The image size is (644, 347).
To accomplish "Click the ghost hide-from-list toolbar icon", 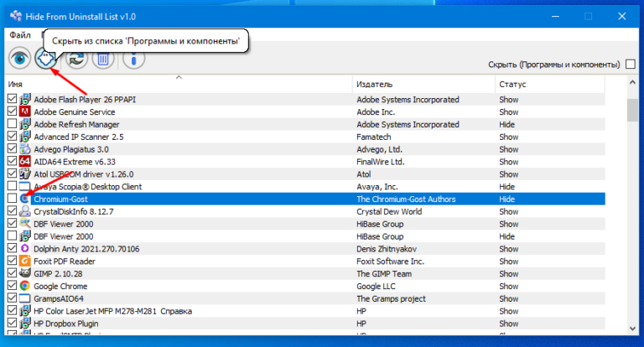I will point(45,59).
